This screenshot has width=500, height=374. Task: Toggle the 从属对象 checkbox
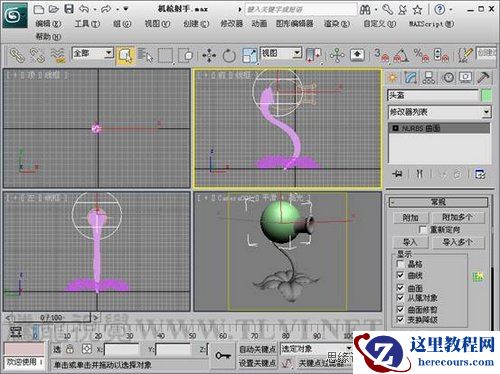(x=400, y=298)
